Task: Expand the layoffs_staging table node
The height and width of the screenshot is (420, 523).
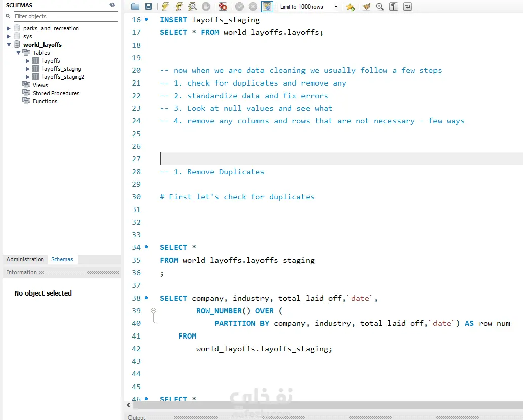Action: pos(28,69)
